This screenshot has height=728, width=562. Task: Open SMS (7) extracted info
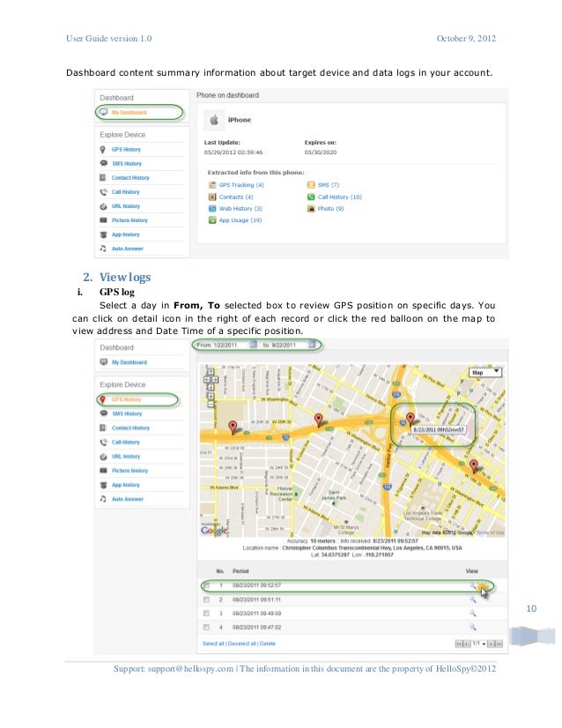328,185
